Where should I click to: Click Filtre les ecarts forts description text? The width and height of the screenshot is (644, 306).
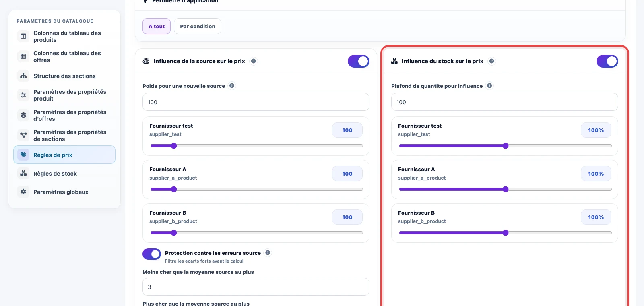[204, 261]
